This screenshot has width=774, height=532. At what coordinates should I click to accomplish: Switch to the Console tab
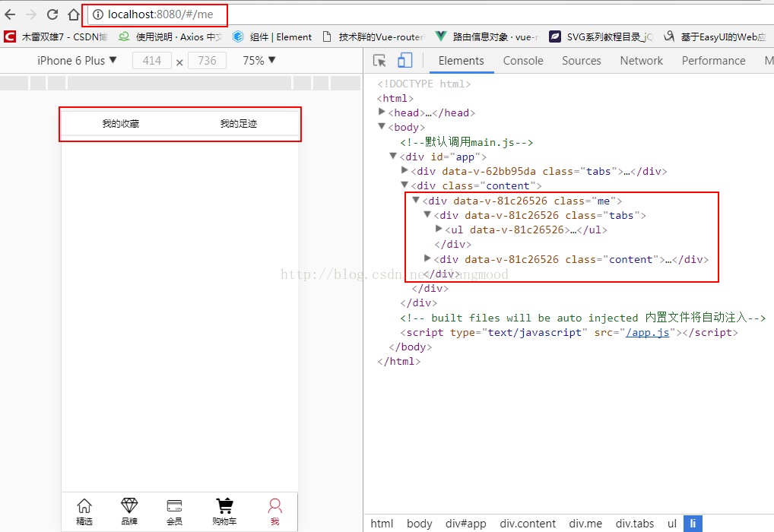523,60
